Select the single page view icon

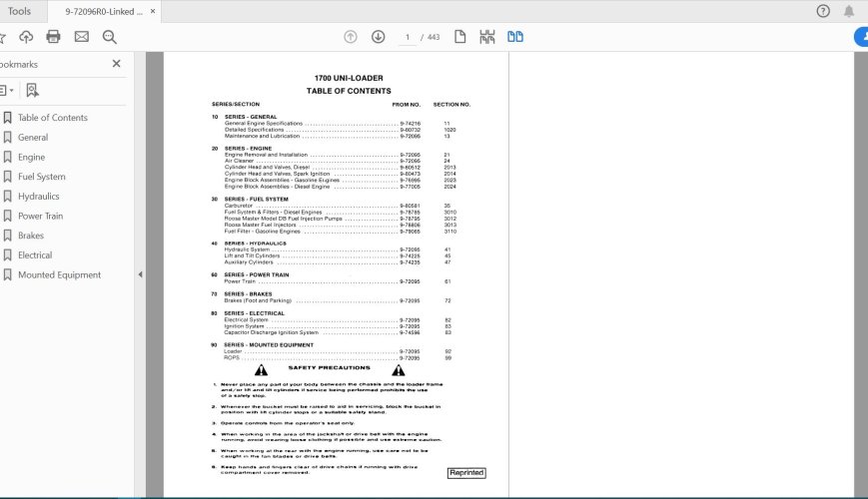point(460,37)
